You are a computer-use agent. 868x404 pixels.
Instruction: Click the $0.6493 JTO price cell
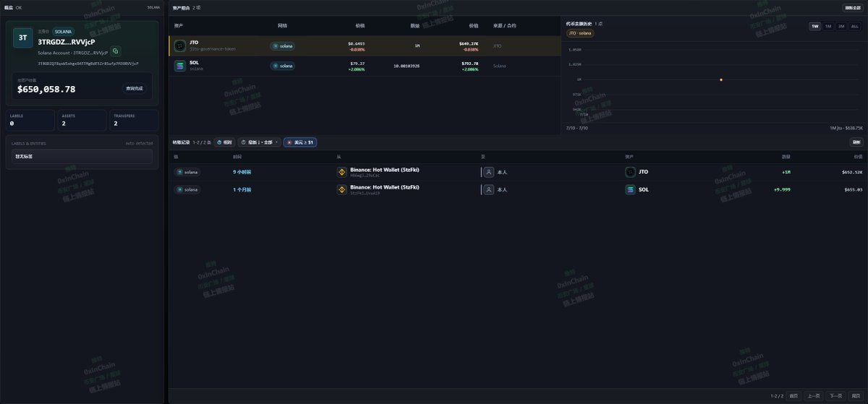click(x=357, y=43)
